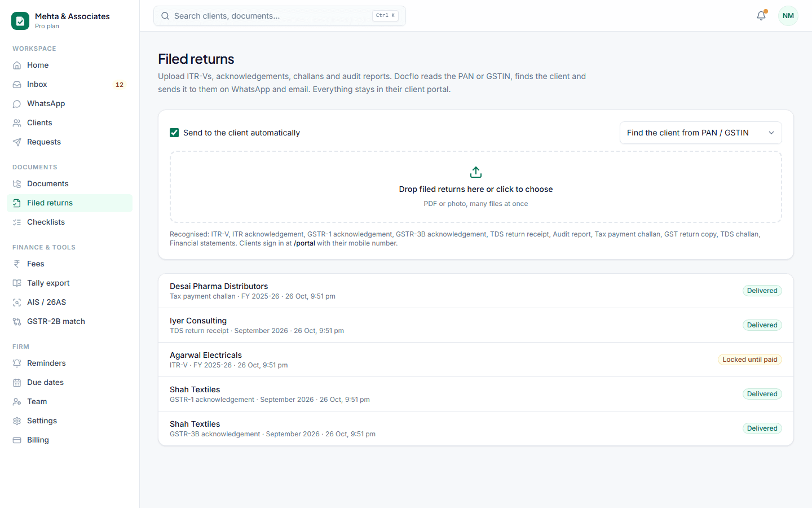Select the Iyer Consulting entry
The image size is (812, 508).
pos(476,325)
